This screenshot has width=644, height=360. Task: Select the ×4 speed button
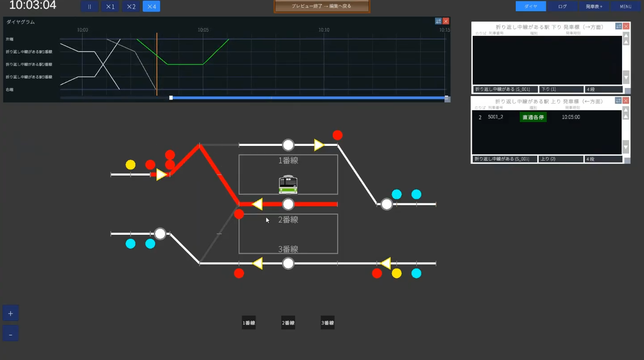(x=151, y=7)
